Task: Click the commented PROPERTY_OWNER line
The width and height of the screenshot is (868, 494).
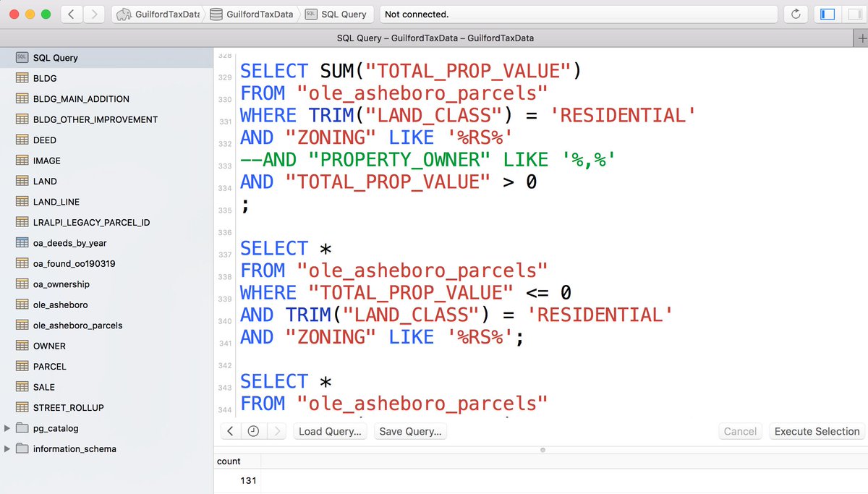Action: pyautogui.click(x=427, y=160)
